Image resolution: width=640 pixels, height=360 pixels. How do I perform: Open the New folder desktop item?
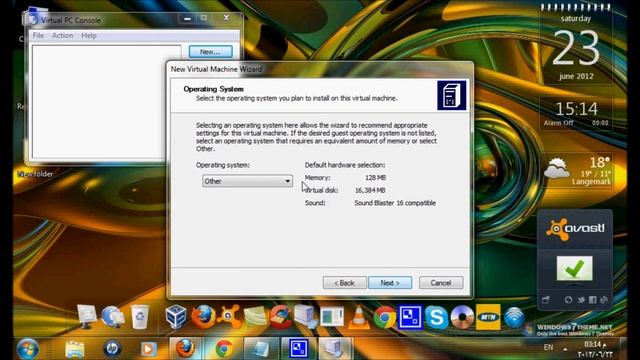36,174
